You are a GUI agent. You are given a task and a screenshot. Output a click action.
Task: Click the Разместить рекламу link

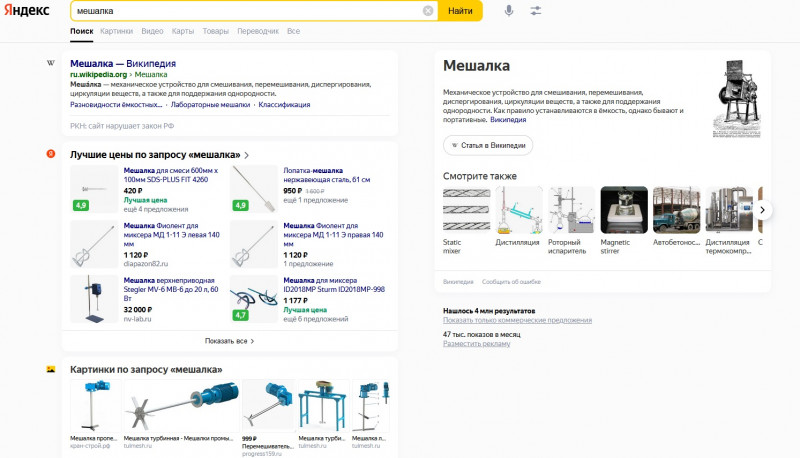click(x=476, y=344)
